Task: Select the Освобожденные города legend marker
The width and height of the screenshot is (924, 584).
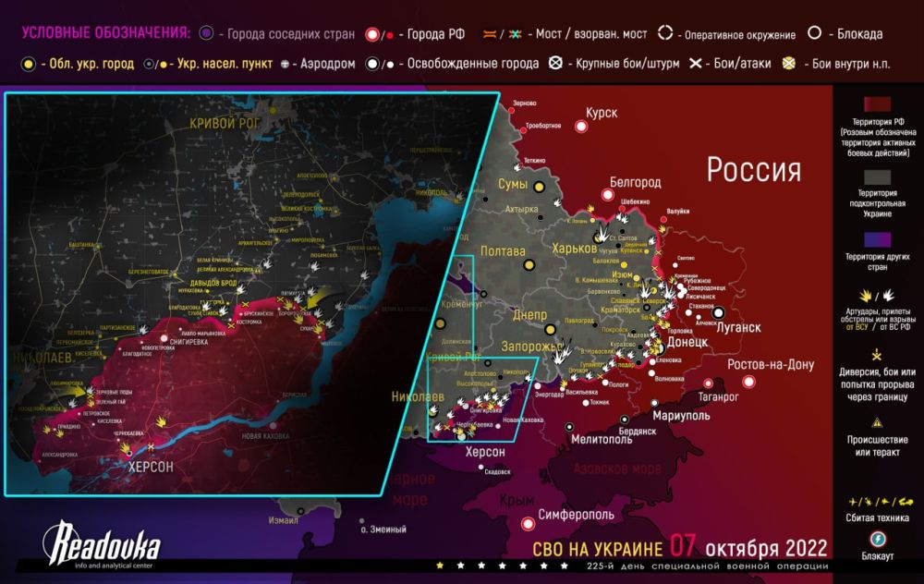Action: (373, 65)
